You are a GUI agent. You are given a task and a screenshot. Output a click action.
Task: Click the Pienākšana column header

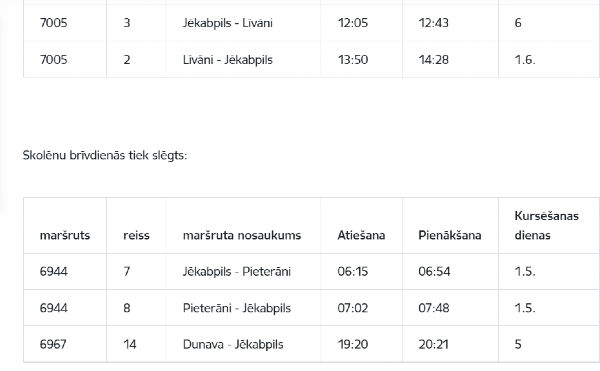450,235
